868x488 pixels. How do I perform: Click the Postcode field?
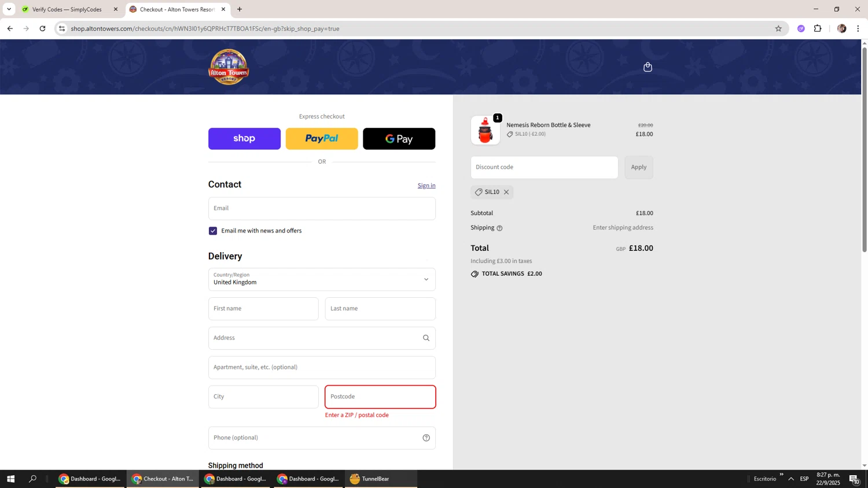click(380, 397)
